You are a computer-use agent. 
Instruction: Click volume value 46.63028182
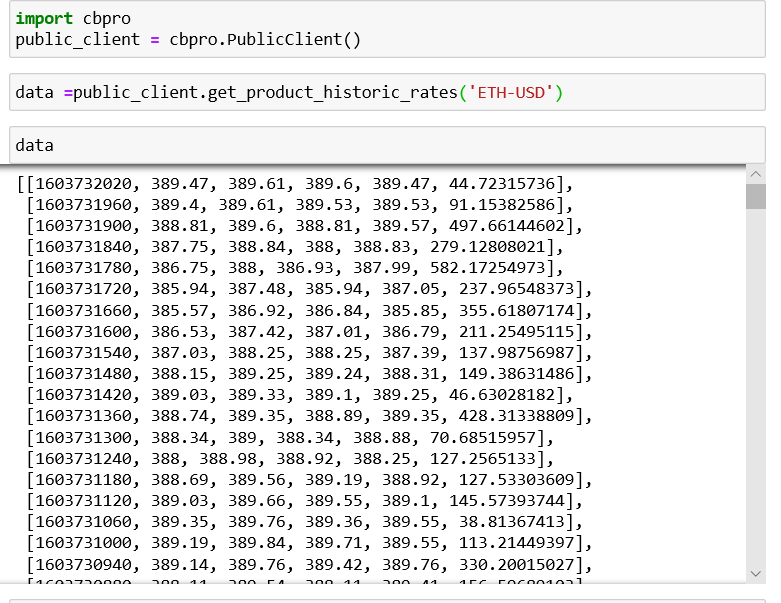[x=502, y=395]
